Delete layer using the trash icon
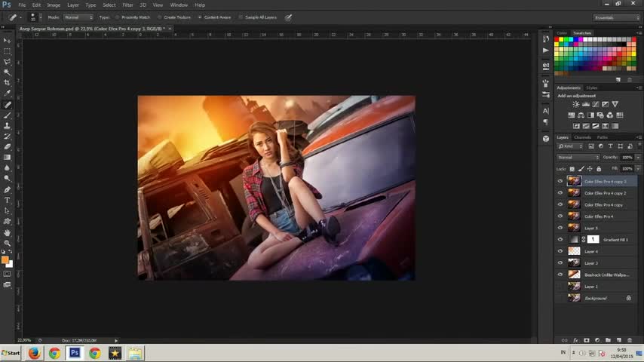 pos(630,340)
